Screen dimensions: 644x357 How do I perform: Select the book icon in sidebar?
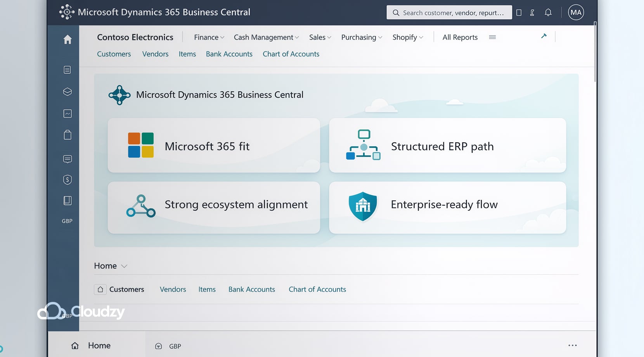[x=68, y=200]
